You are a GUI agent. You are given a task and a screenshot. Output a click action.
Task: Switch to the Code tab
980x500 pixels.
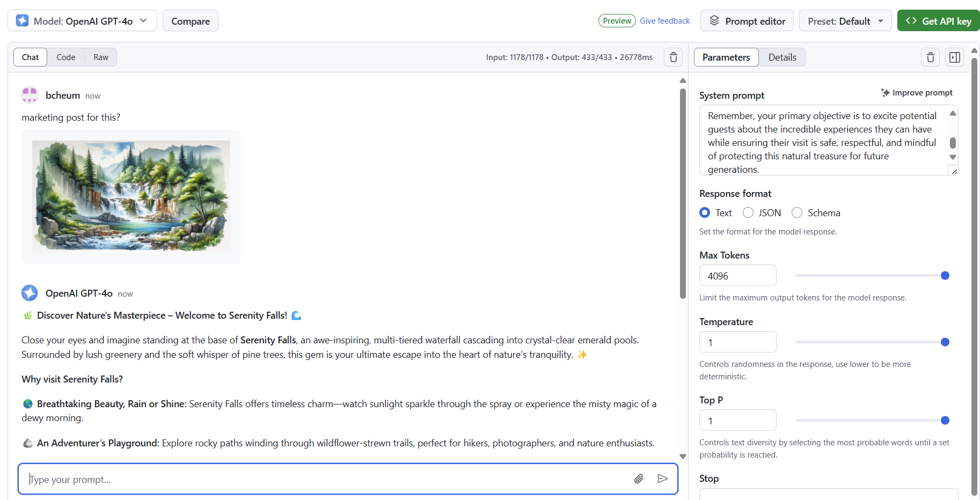tap(66, 57)
